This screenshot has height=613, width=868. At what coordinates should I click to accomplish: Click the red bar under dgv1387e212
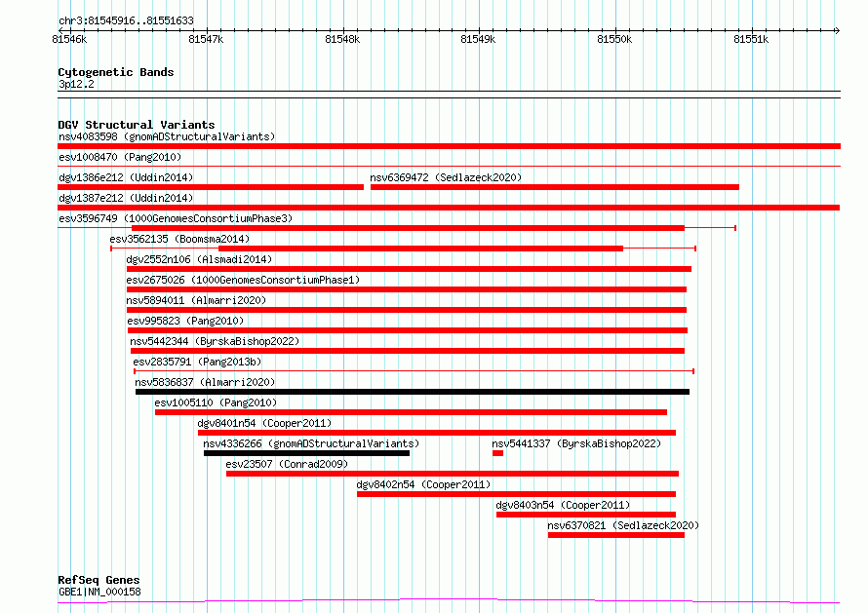point(449,208)
